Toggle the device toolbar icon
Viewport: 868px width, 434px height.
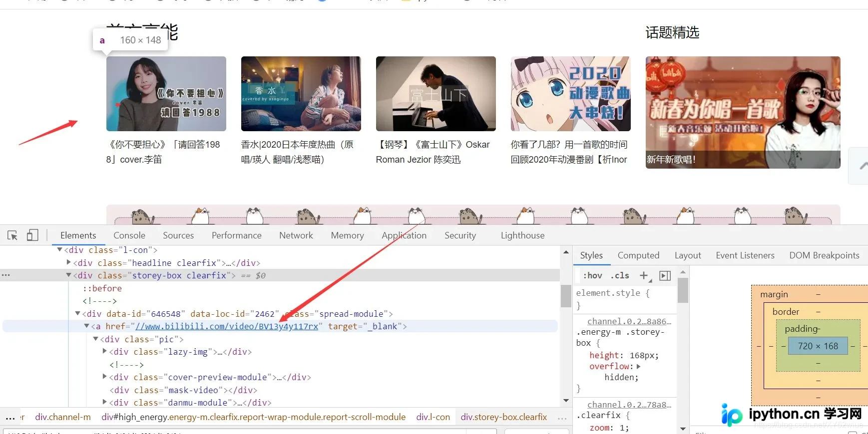click(x=32, y=235)
